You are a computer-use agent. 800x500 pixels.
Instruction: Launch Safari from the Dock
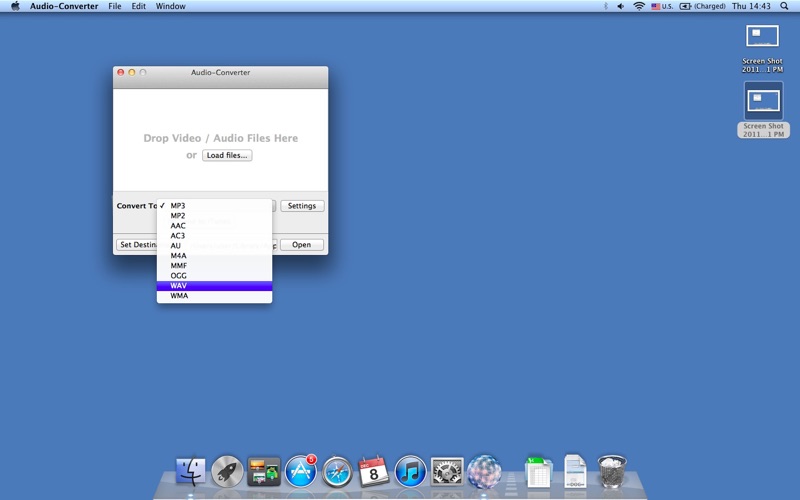pyautogui.click(x=337, y=471)
